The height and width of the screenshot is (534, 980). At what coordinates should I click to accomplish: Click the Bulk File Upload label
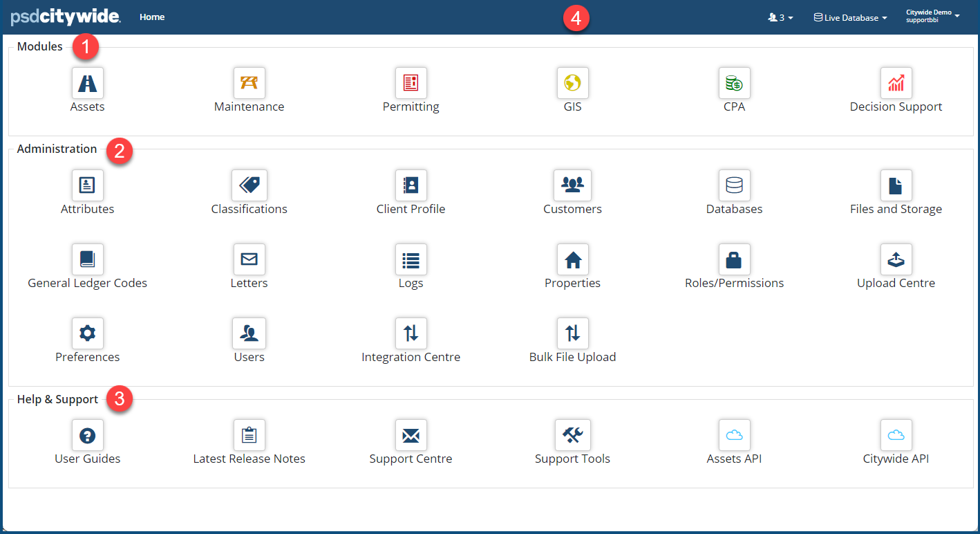point(573,357)
